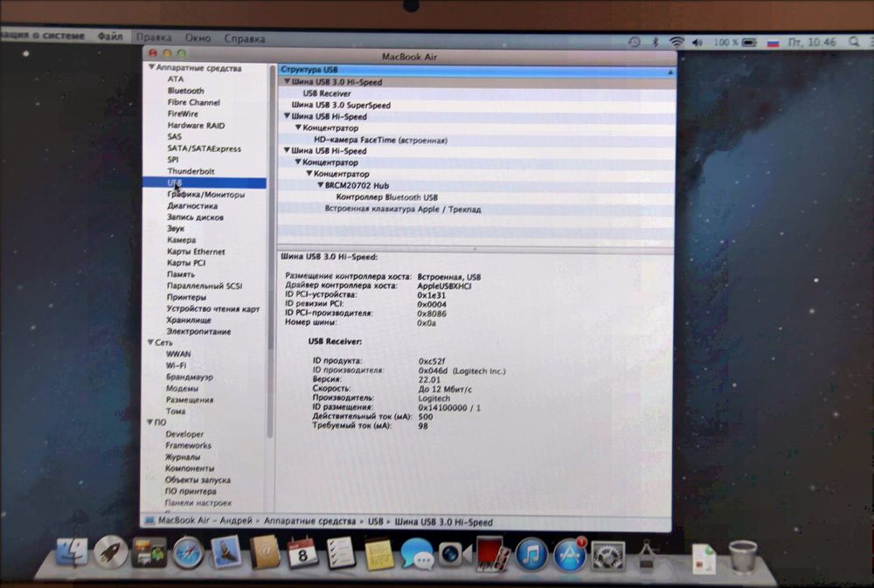This screenshot has width=874, height=588.
Task: Collapse Аппаратные средства section triangle
Action: click(151, 67)
